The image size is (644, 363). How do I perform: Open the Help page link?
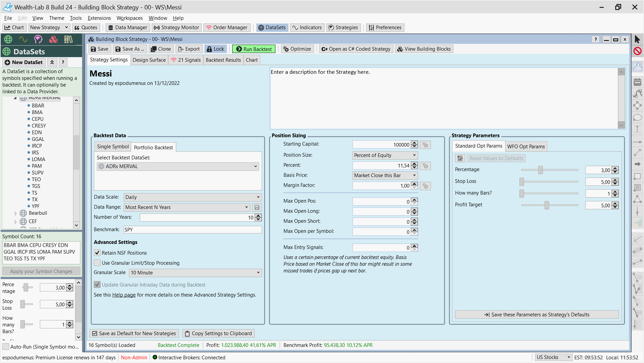pos(124,295)
